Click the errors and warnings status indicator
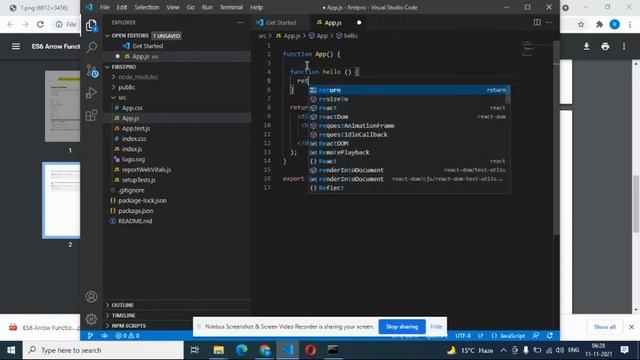This screenshot has width=640, height=360. (x=127, y=336)
